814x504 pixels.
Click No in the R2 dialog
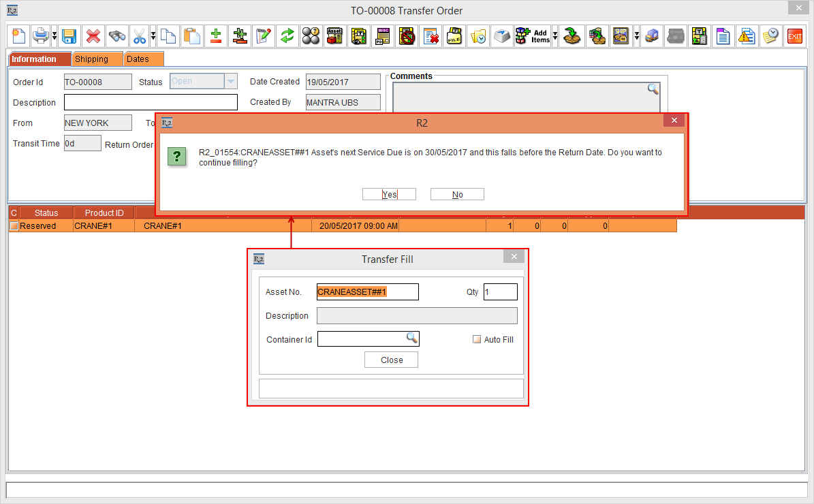tap(457, 194)
